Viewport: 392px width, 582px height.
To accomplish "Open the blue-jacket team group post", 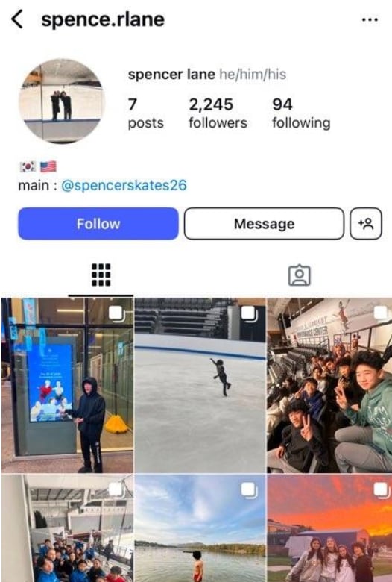I will pyautogui.click(x=68, y=528).
